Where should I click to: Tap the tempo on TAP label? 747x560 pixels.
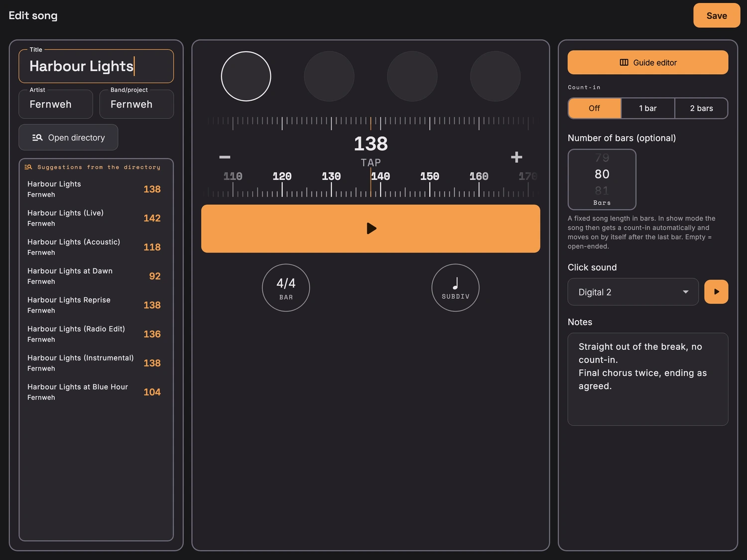[371, 162]
